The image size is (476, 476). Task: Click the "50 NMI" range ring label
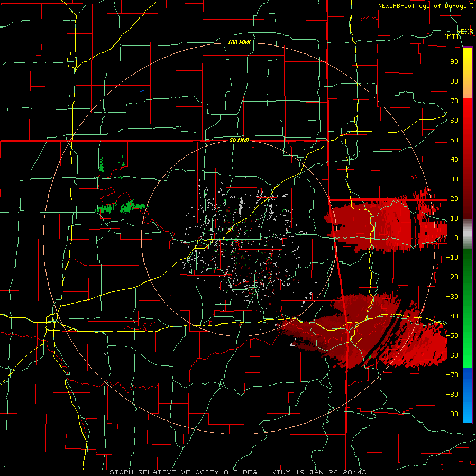[x=239, y=140]
